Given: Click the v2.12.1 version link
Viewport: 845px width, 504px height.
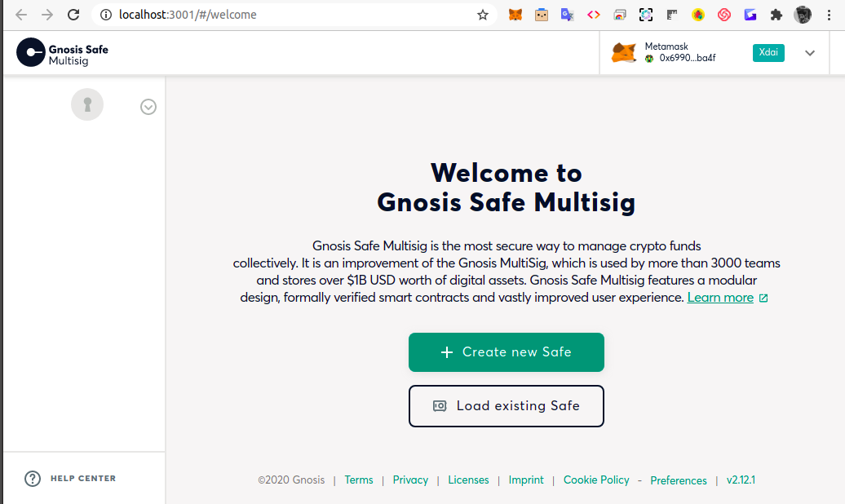Looking at the screenshot, I should (x=741, y=480).
